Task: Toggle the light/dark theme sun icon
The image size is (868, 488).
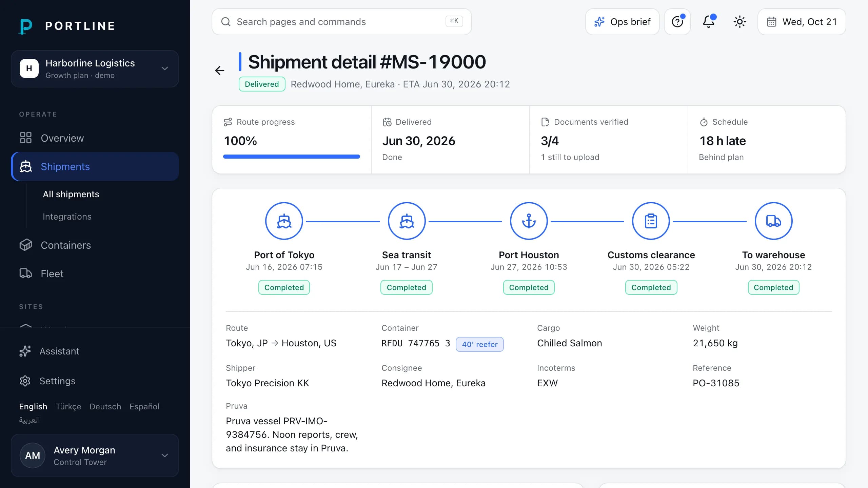Action: click(x=739, y=22)
